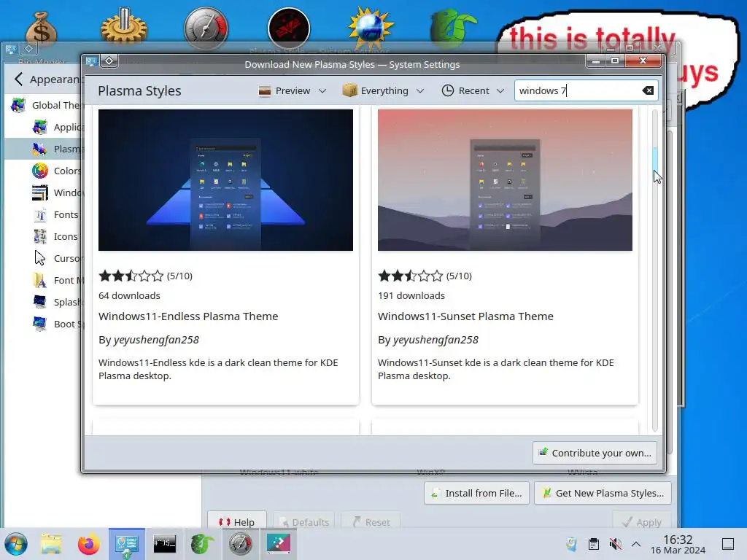
Task: Click the speedometer taskbar icon
Action: pos(240,544)
